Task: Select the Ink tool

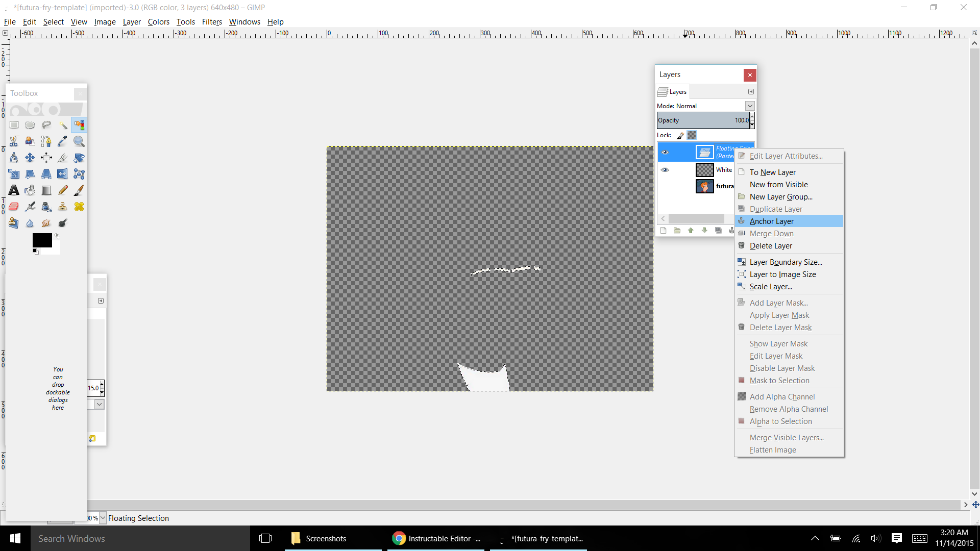Action: [46, 207]
